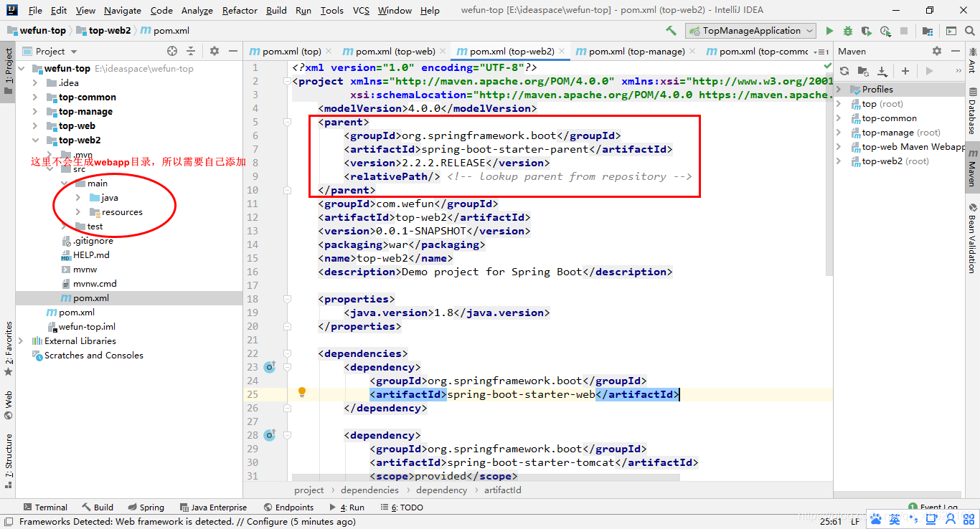The height and width of the screenshot is (529, 980).
Task: Open Endpoints tool window
Action: pyautogui.click(x=288, y=507)
